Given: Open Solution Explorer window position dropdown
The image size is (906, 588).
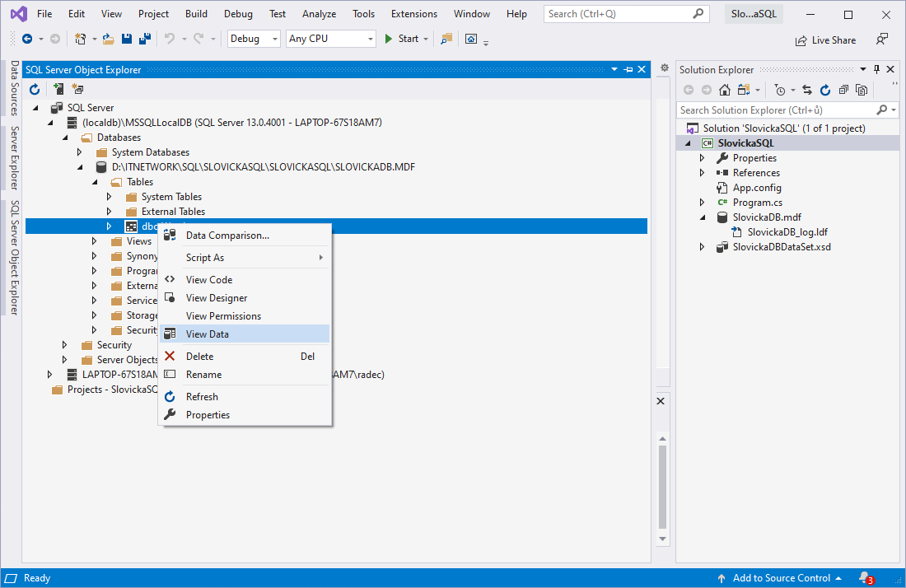Looking at the screenshot, I should (x=863, y=69).
